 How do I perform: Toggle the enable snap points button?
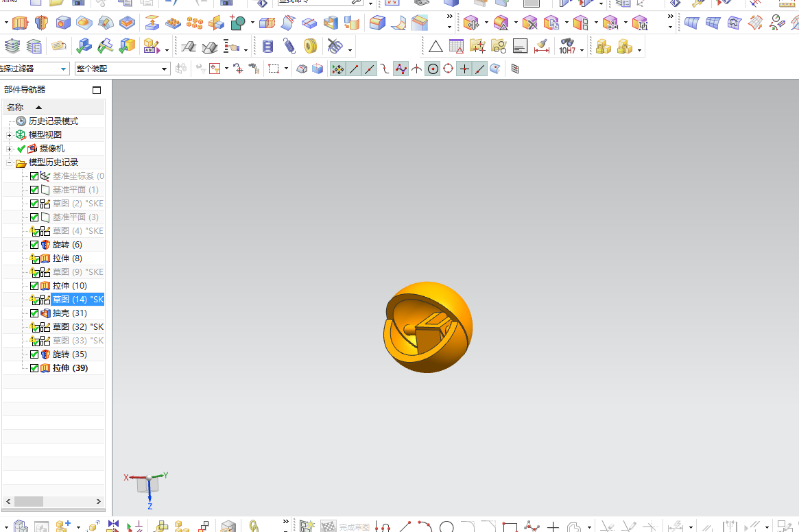click(338, 69)
